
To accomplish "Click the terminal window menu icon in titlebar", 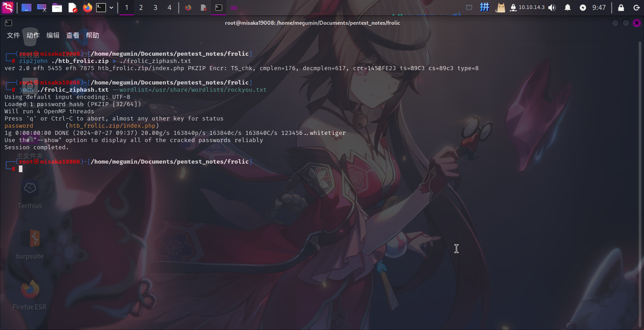I will pyautogui.click(x=9, y=23).
